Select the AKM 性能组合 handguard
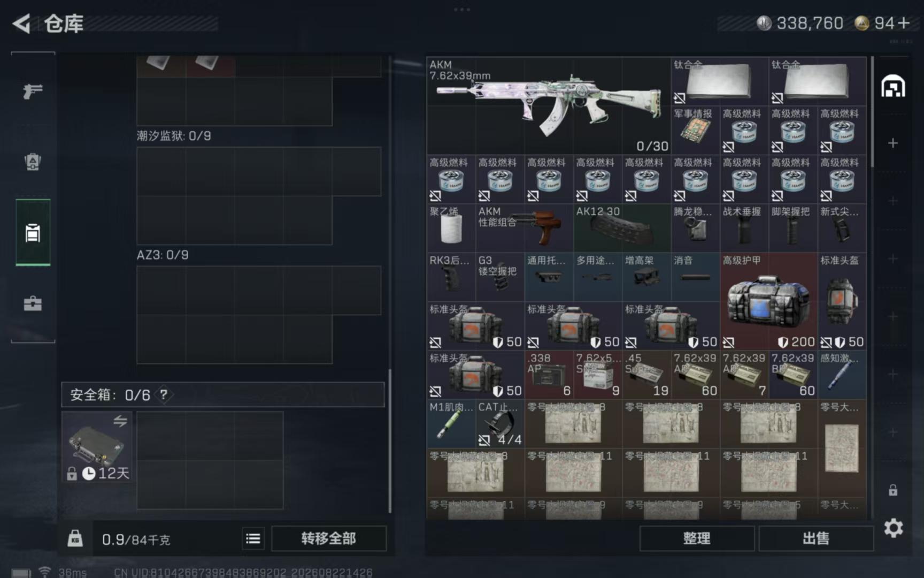Screen dimensions: 924x578 pyautogui.click(x=524, y=229)
